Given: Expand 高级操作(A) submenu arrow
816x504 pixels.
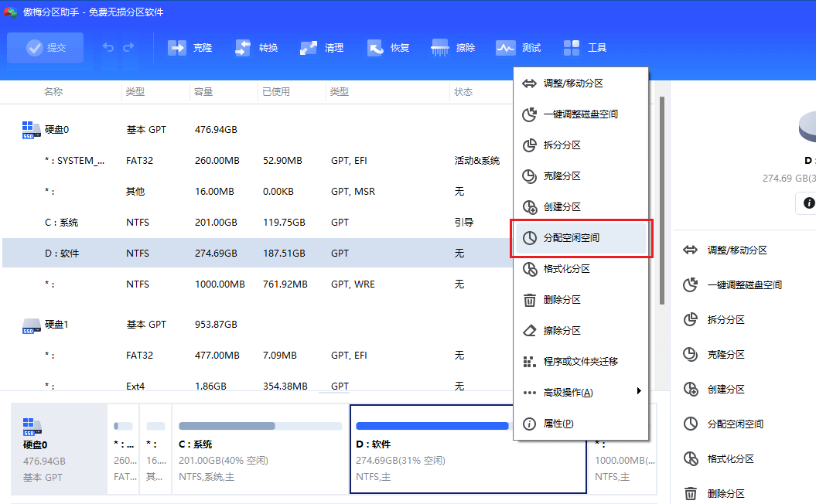Looking at the screenshot, I should 639,391.
